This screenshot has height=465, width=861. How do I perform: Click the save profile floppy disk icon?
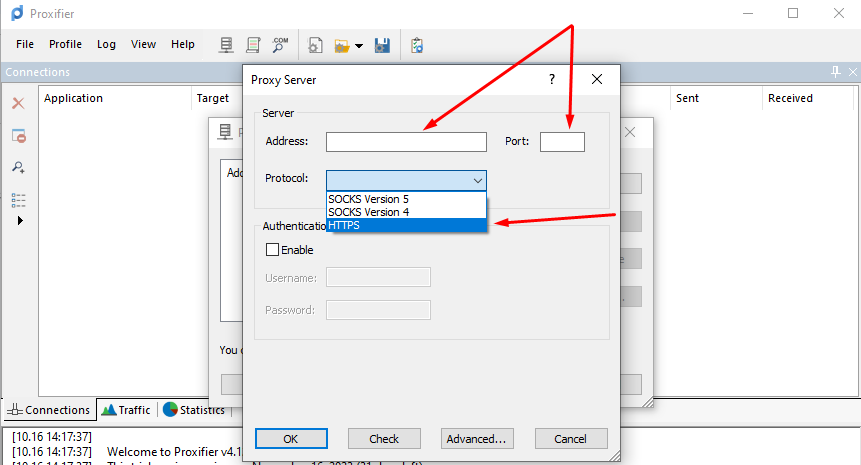pos(382,45)
